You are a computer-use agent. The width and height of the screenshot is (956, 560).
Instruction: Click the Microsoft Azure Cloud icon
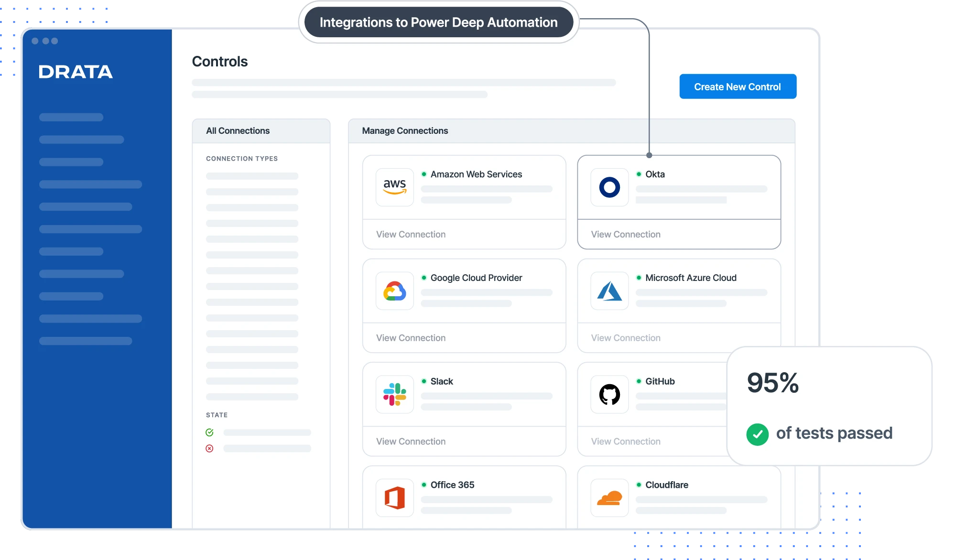[609, 291]
